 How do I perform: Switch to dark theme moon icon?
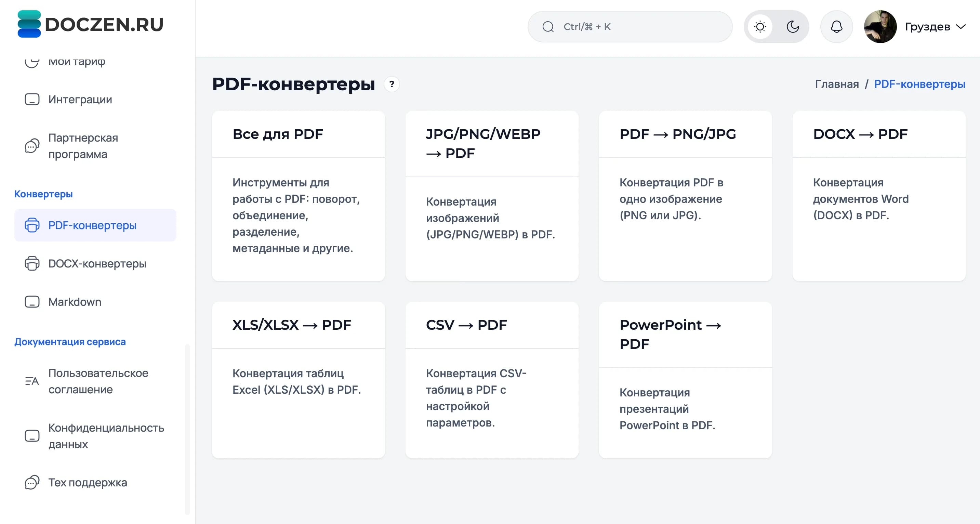pyautogui.click(x=792, y=27)
